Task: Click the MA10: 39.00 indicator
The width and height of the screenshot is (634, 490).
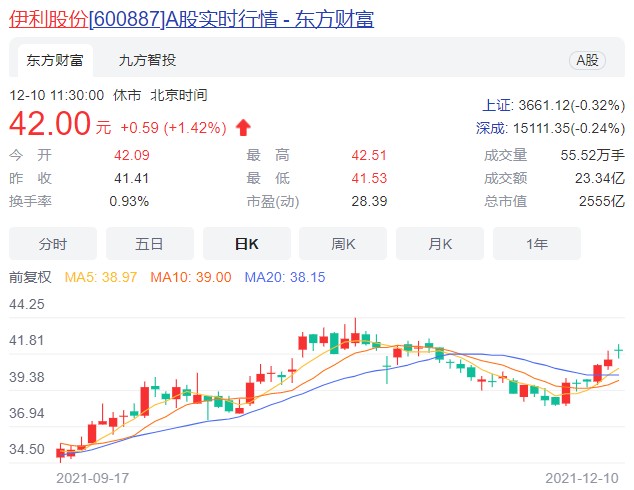Action: pyautogui.click(x=190, y=277)
